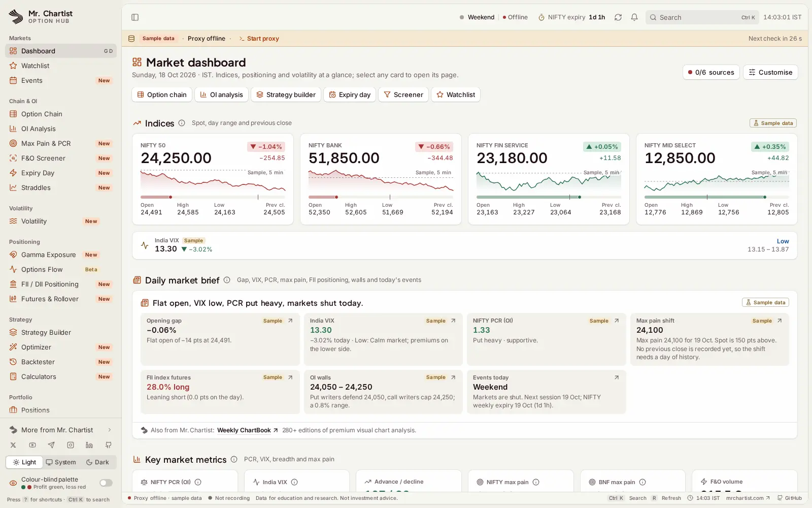The width and height of the screenshot is (812, 508).
Task: Collapse the sidebar panel icon
Action: coord(135,17)
